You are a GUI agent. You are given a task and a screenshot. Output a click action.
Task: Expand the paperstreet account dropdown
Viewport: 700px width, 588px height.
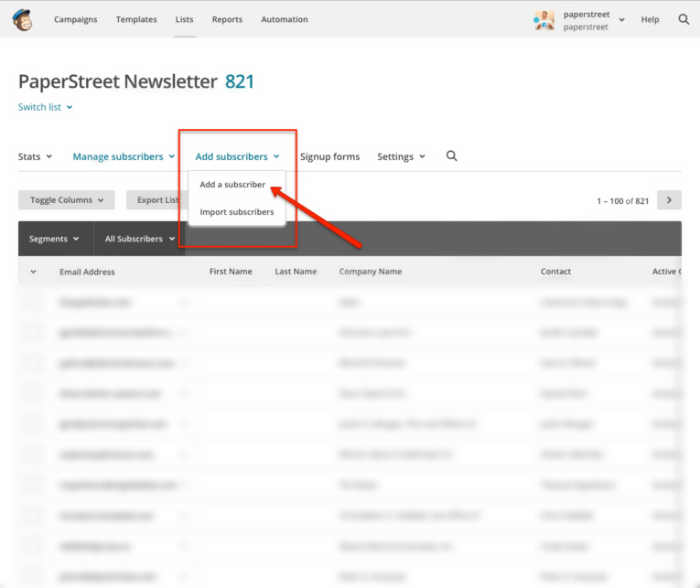621,19
